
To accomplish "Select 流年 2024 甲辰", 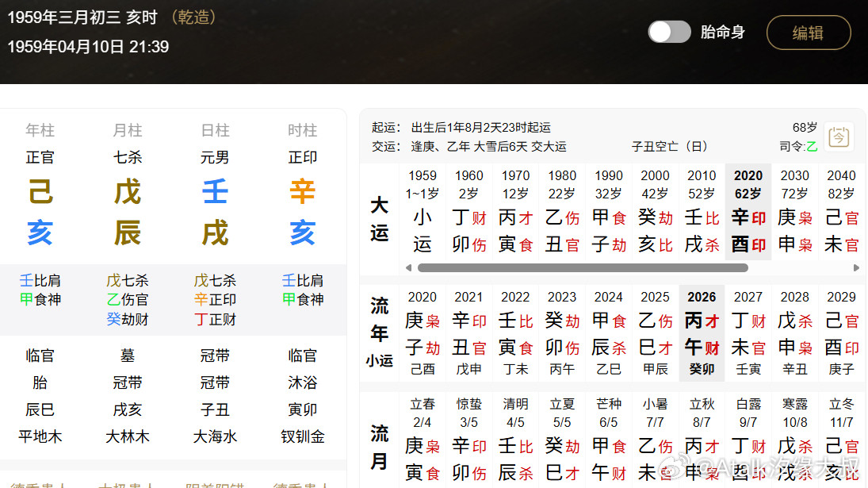I will (608, 333).
